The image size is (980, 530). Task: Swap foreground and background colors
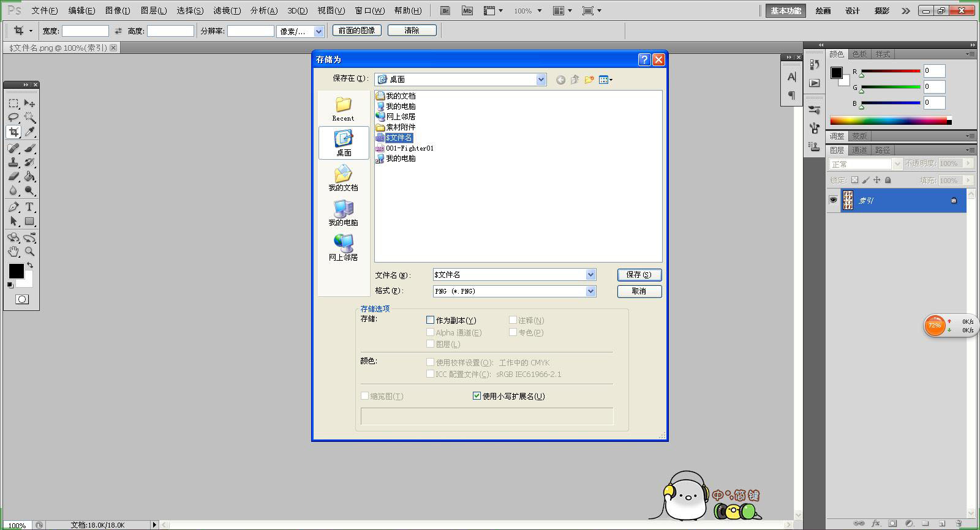click(x=29, y=266)
